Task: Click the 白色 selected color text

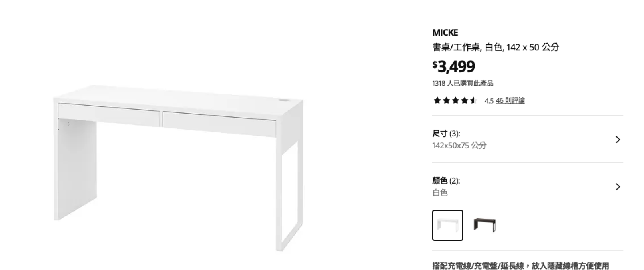Action: 440,192
